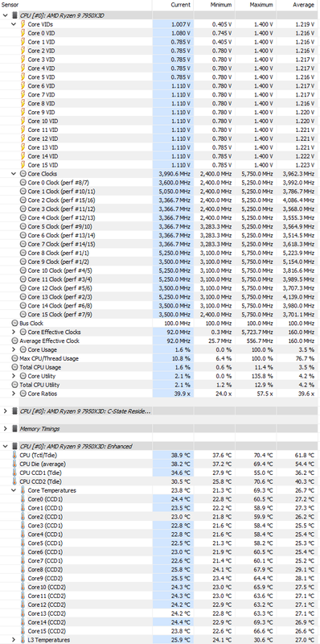Collapse the Ryzen 9 7950X3D Enhanced group
The height and width of the screenshot is (644, 320).
5,446
